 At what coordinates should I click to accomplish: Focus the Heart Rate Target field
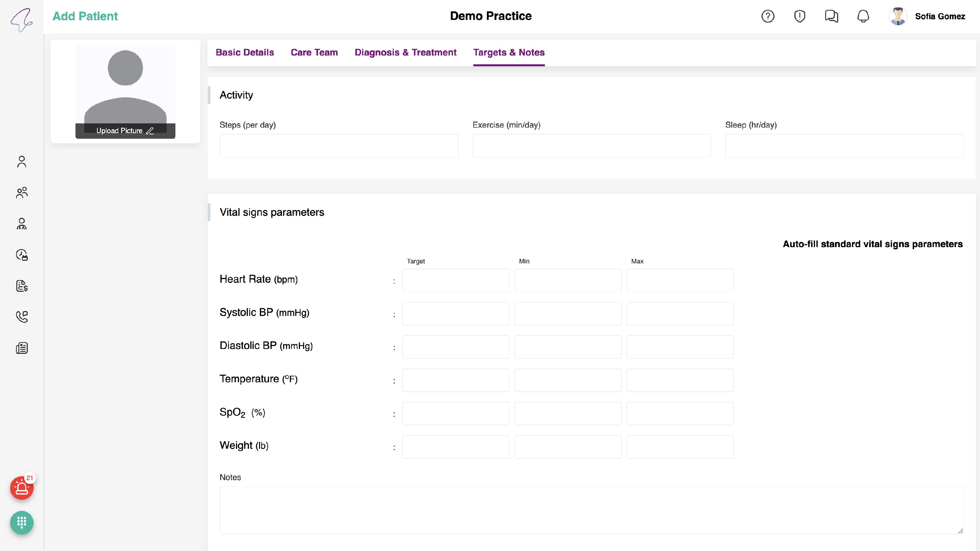pos(455,281)
